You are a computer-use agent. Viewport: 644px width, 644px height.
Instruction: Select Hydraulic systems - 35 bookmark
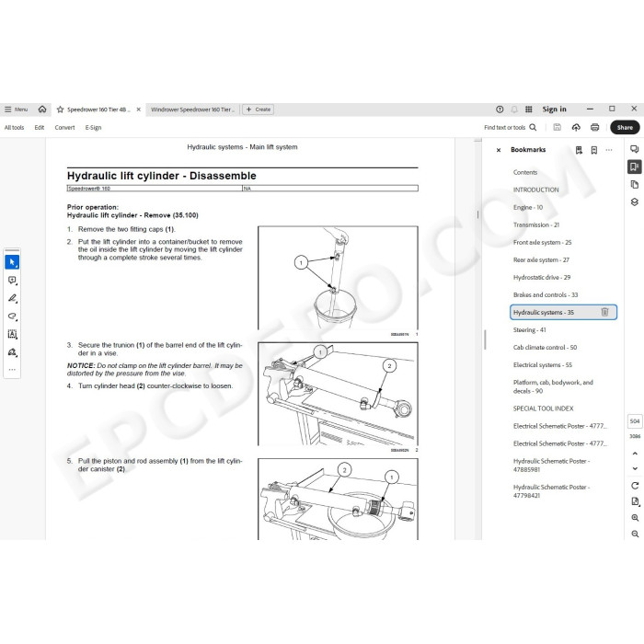pyautogui.click(x=563, y=312)
